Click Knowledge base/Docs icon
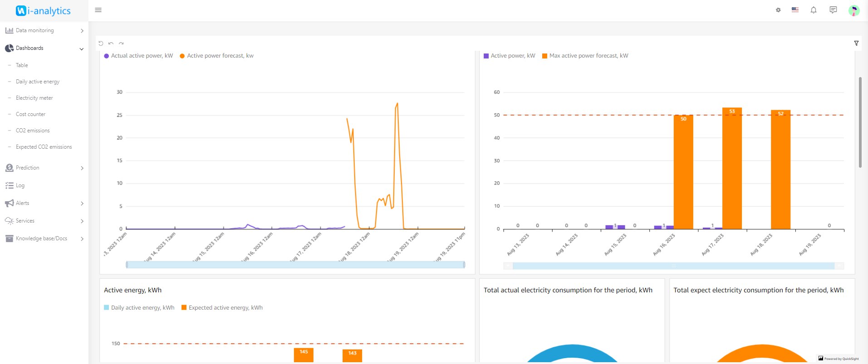868x364 pixels. (x=9, y=238)
